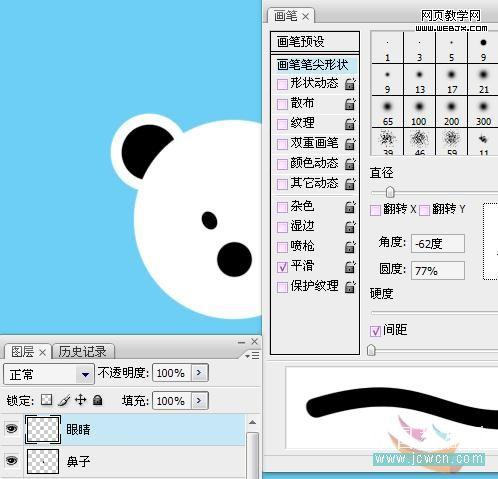Click the 直径 slider handle
This screenshot has width=498, height=479.
coord(390,192)
